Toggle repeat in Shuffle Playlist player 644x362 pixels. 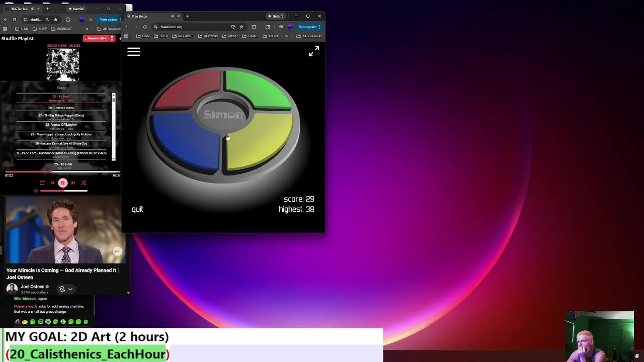tap(42, 183)
